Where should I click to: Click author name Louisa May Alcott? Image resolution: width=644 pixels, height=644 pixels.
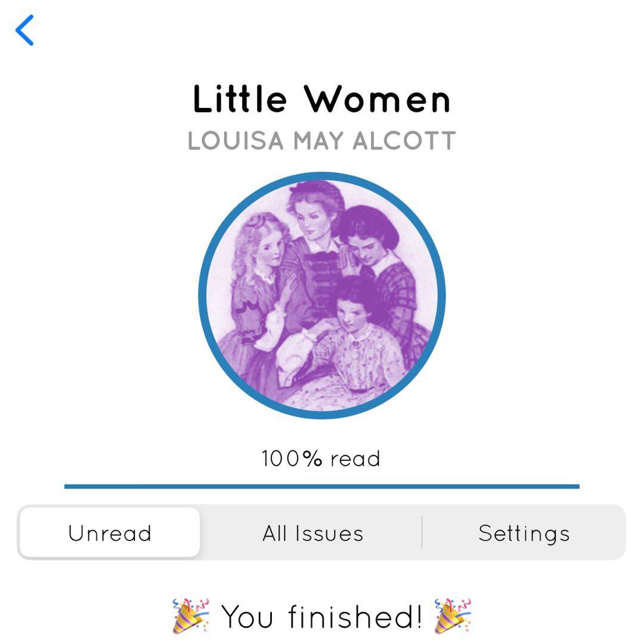point(322,141)
